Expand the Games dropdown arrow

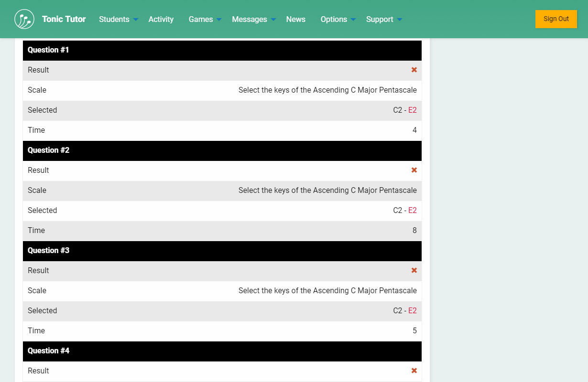(x=219, y=20)
